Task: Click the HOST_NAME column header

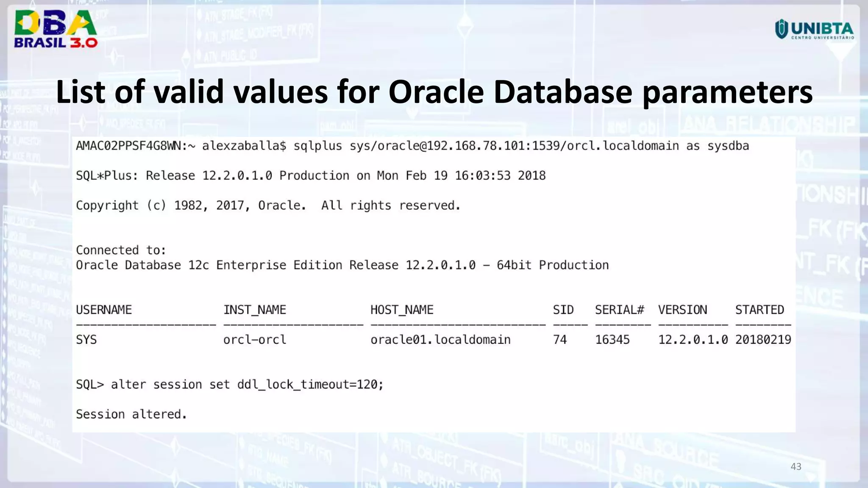Action: (x=402, y=310)
